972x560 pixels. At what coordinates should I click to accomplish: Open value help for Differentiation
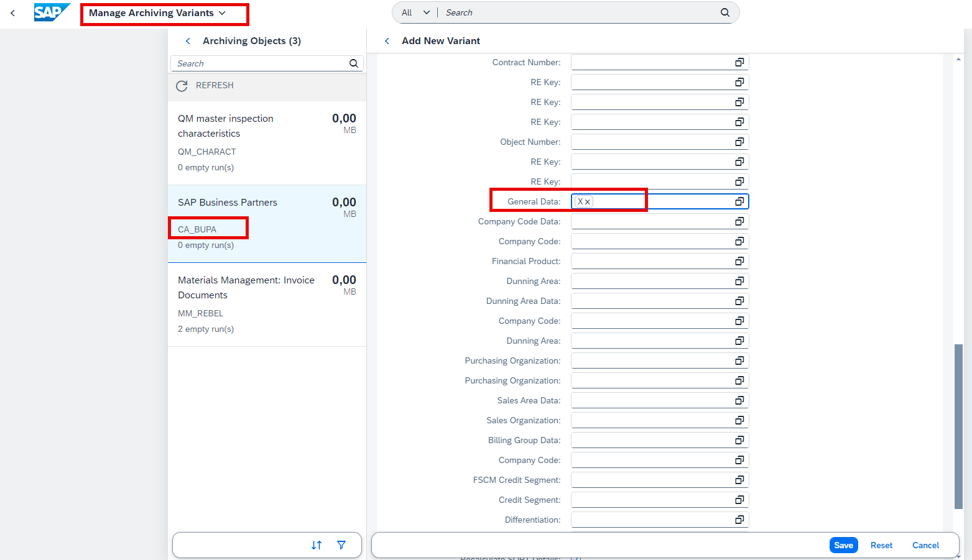[x=739, y=520]
